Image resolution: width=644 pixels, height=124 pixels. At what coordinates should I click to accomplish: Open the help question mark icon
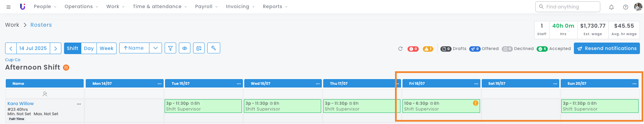pos(626,7)
